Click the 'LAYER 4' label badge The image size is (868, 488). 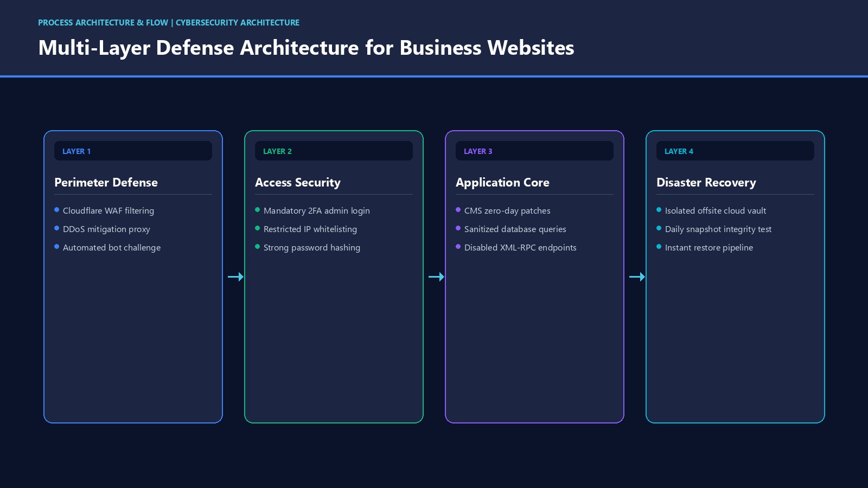point(735,151)
